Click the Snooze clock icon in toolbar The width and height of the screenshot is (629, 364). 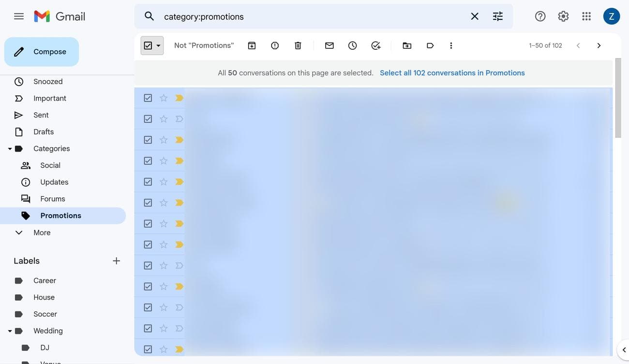pos(353,45)
